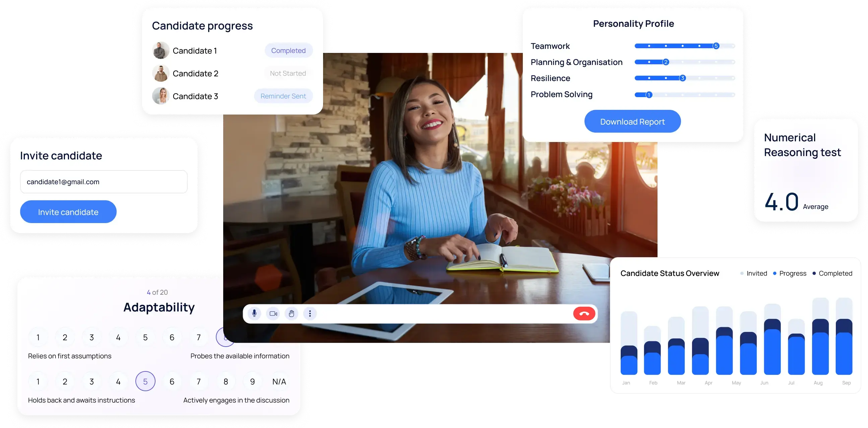
Task: Toggle Teamwork score slider on profile
Action: point(716,45)
